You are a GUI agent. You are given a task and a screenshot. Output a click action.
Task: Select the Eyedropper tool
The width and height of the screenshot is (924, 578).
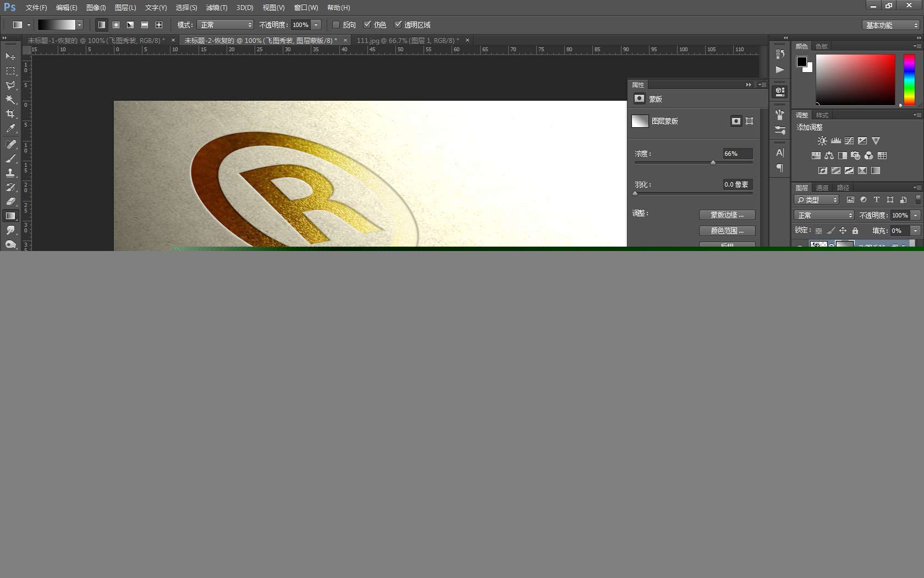(10, 128)
